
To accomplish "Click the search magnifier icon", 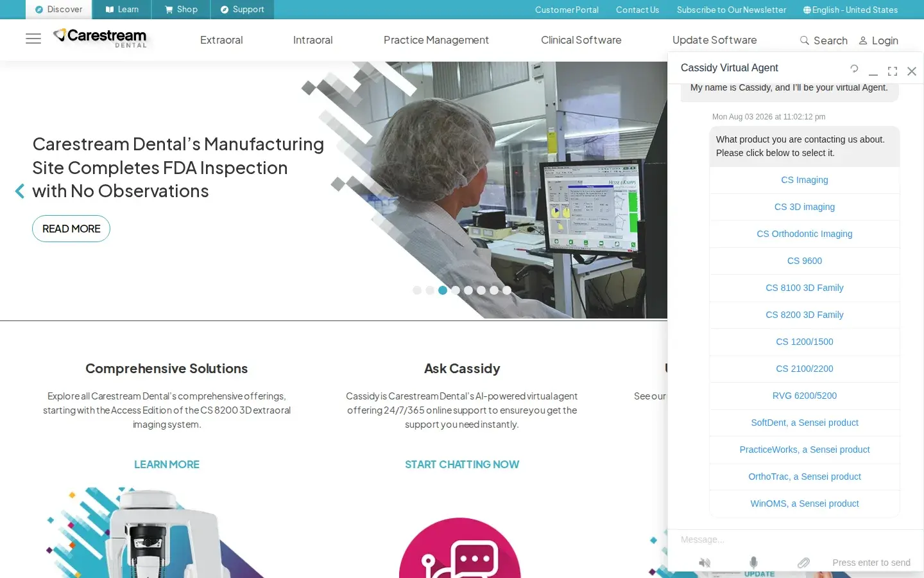I will click(x=804, y=40).
